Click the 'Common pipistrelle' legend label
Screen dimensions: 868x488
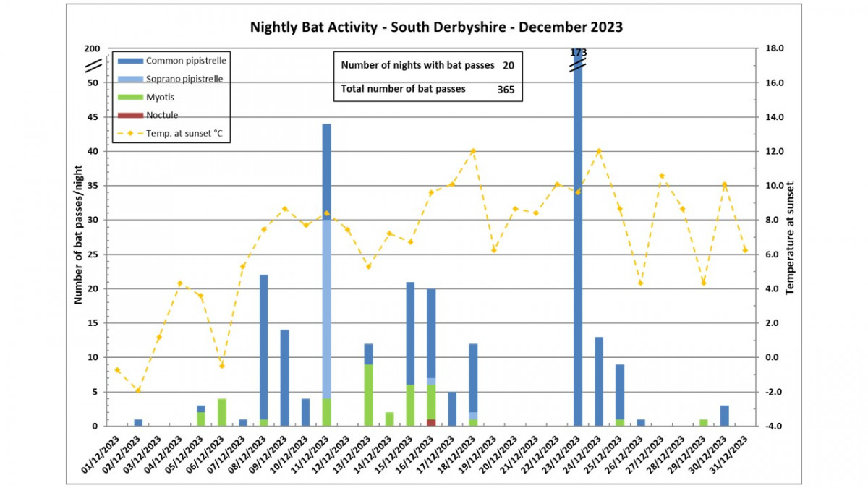(186, 61)
